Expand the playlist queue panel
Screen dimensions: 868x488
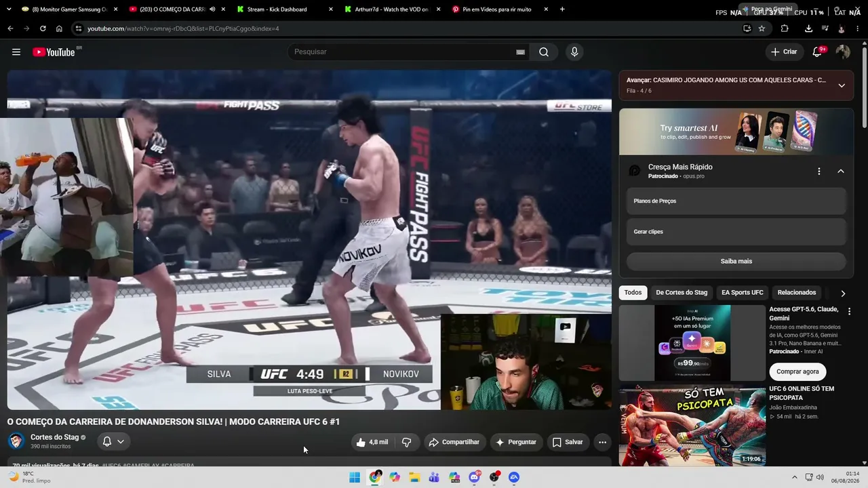point(842,85)
